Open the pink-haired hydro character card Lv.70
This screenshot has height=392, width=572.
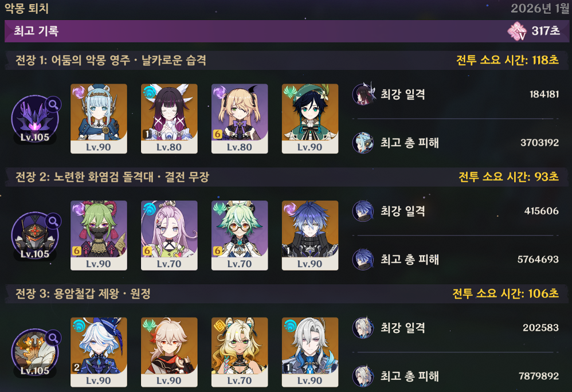pos(169,235)
